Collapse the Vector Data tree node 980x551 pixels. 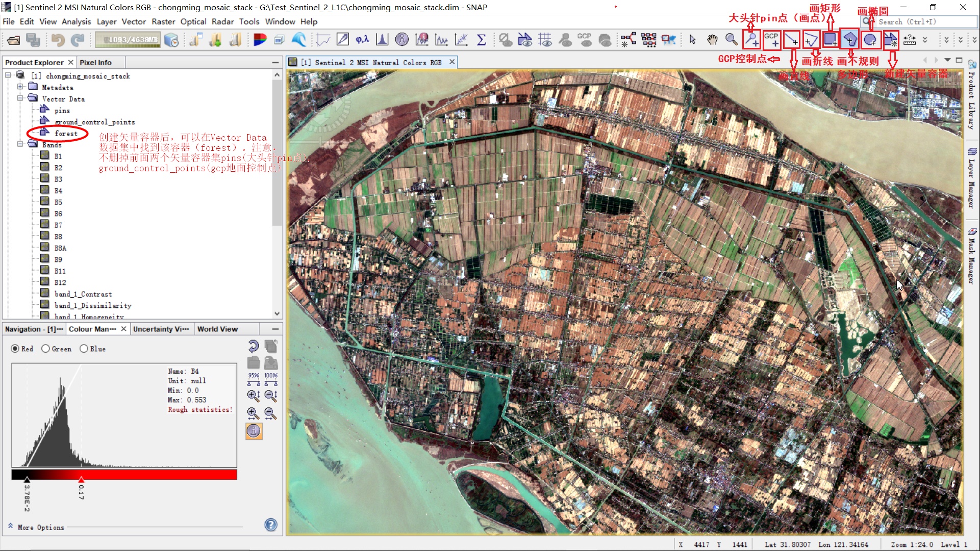point(20,99)
